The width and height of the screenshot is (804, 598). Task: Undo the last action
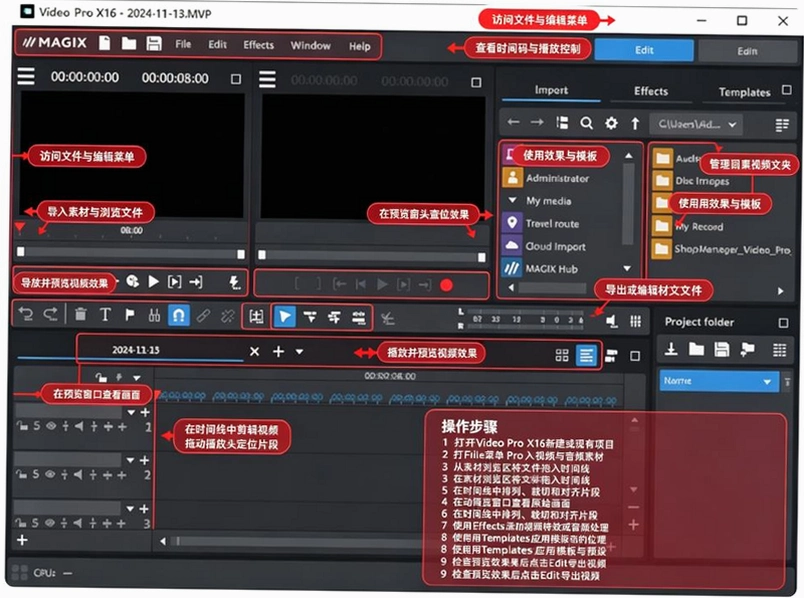click(26, 314)
